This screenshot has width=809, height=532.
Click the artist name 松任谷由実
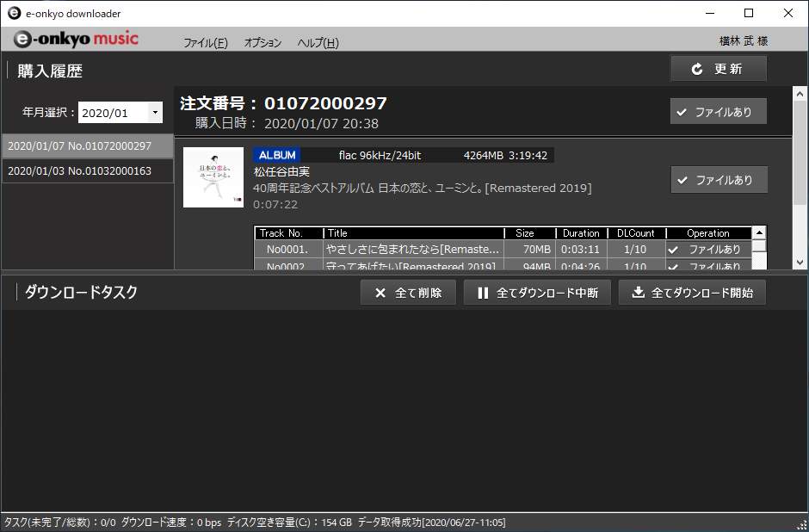(281, 171)
